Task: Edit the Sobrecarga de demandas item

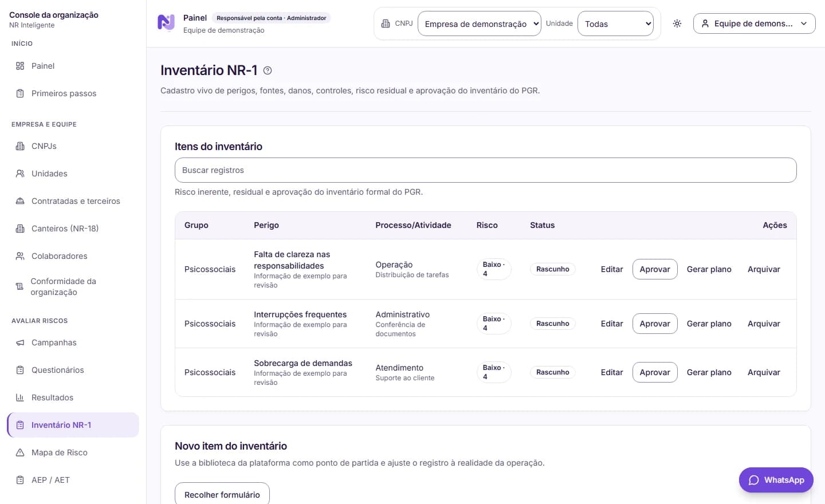Action: click(x=612, y=372)
